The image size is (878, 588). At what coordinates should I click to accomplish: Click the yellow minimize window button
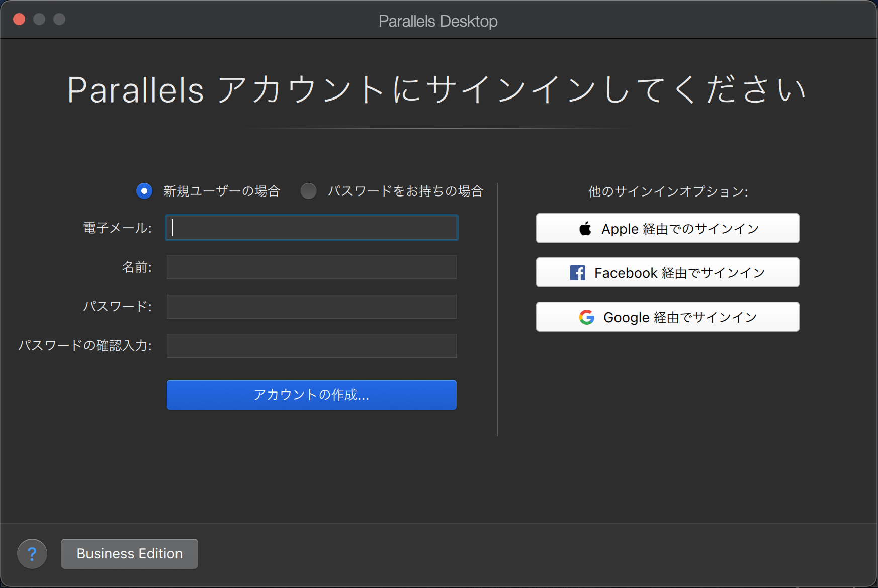coord(39,19)
